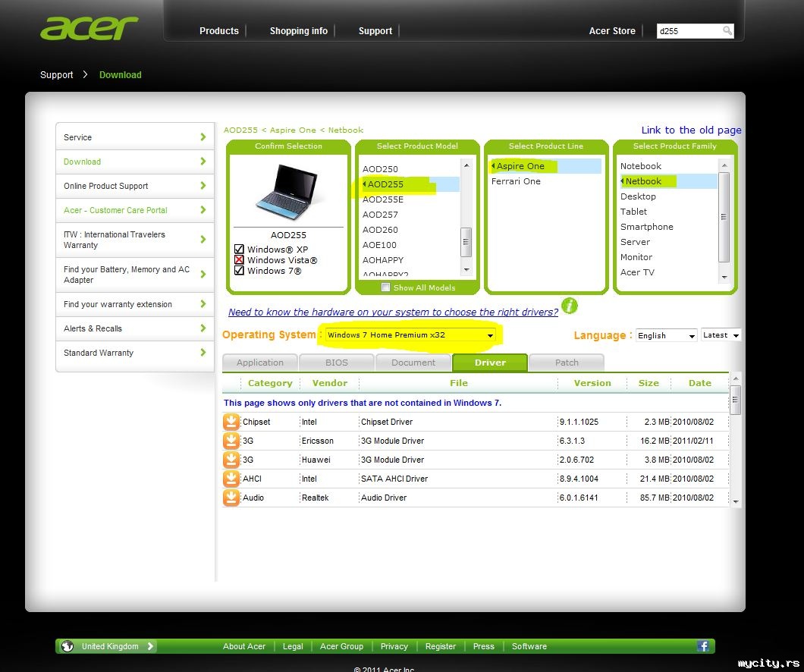Open Software footer link
The height and width of the screenshot is (672, 804).
click(x=529, y=646)
